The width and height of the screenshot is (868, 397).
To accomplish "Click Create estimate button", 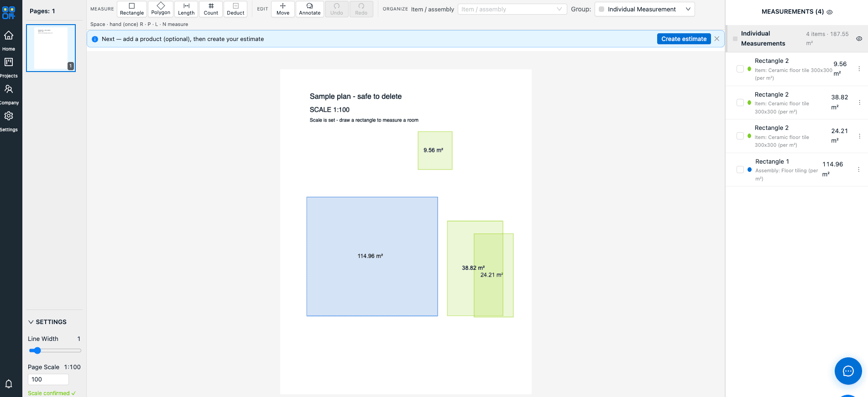I will pos(684,39).
